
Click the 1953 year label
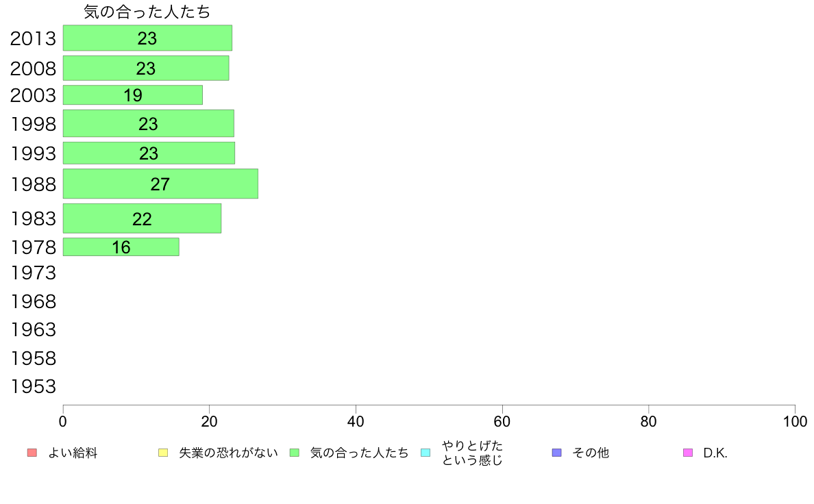pos(33,387)
